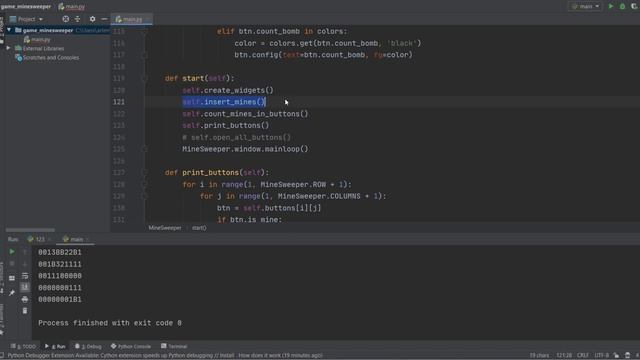Click the first console output row 0013002201

pos(60,252)
